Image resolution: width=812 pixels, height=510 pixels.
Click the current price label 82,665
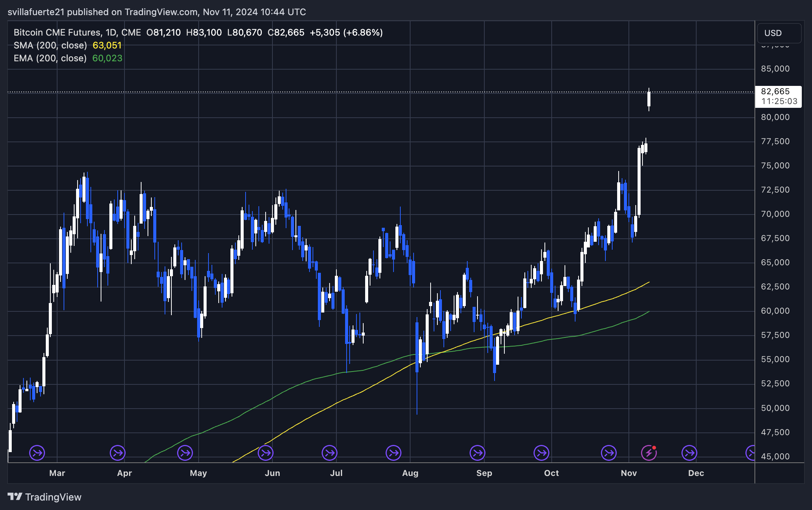tap(775, 92)
